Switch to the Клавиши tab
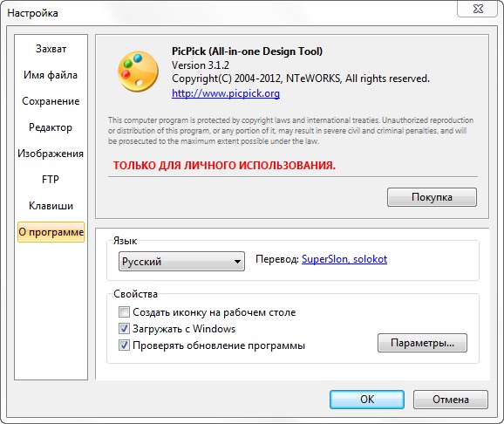Image resolution: width=504 pixels, height=424 pixels. [51, 206]
